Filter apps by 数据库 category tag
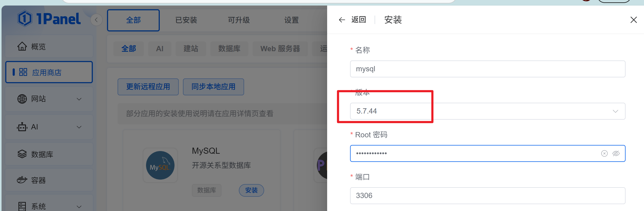The width and height of the screenshot is (644, 211). [229, 49]
